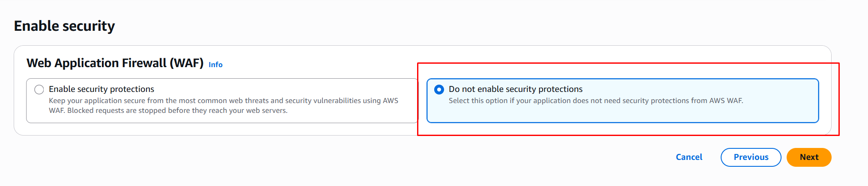Click the "Enable security protections" label text
868x186 pixels.
click(101, 89)
